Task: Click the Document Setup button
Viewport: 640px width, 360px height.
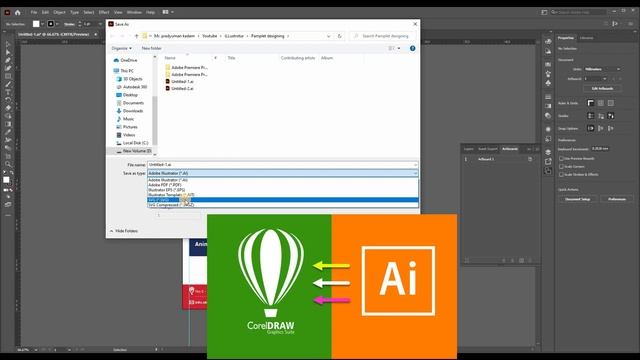Action: click(578, 199)
